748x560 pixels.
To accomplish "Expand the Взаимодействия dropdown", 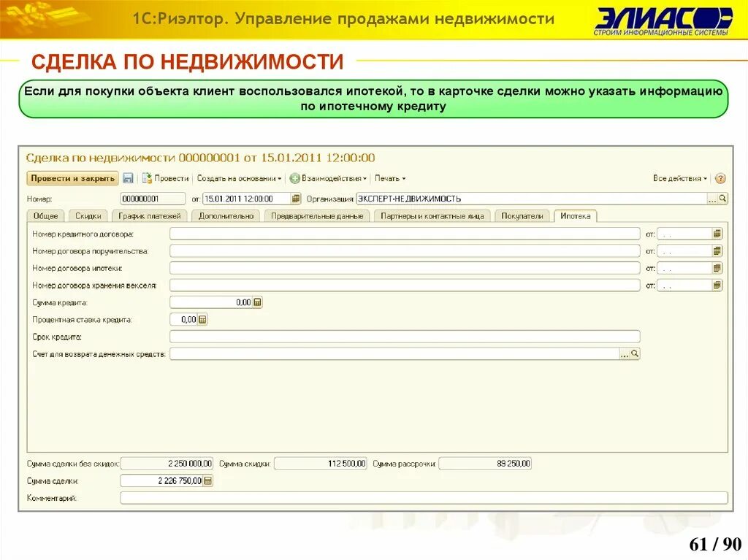I will click(x=333, y=178).
